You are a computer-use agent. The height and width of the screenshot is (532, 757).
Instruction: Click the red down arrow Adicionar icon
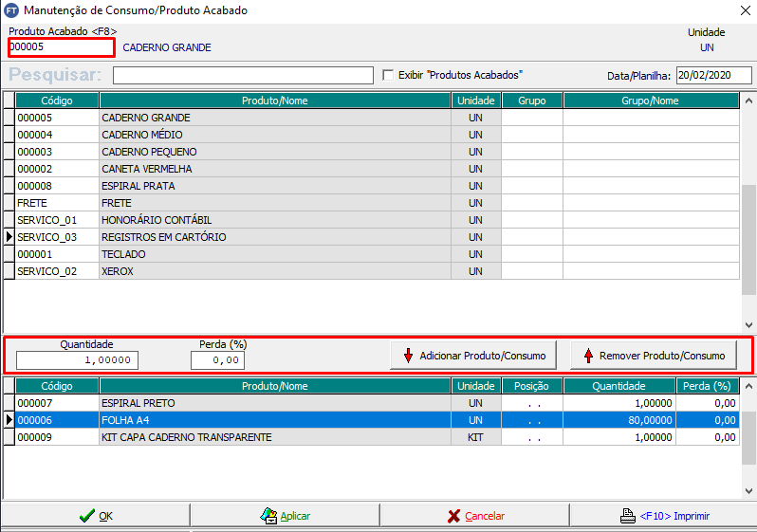tap(409, 356)
